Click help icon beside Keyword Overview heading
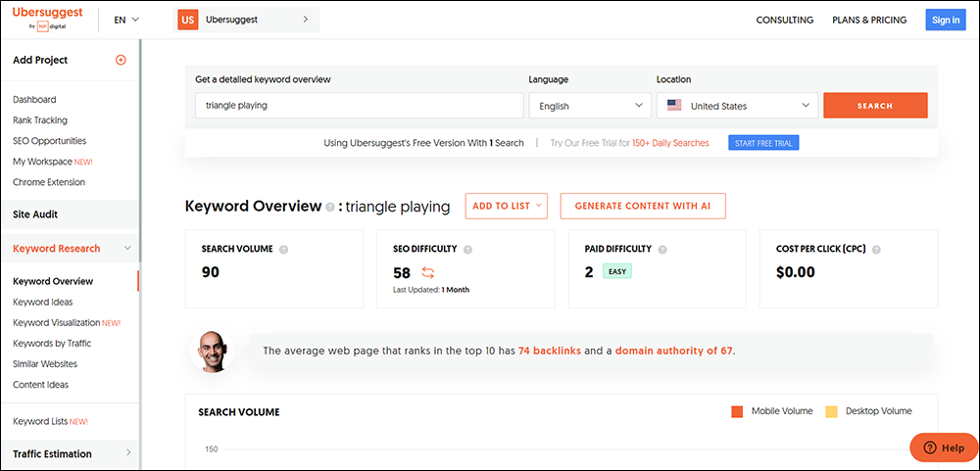Screen dimensions: 980x471 click(x=329, y=208)
